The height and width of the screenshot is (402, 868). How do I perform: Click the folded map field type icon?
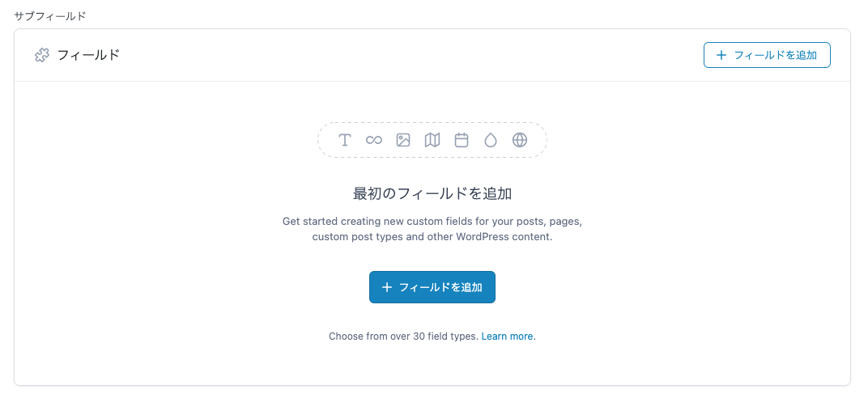pyautogui.click(x=432, y=140)
